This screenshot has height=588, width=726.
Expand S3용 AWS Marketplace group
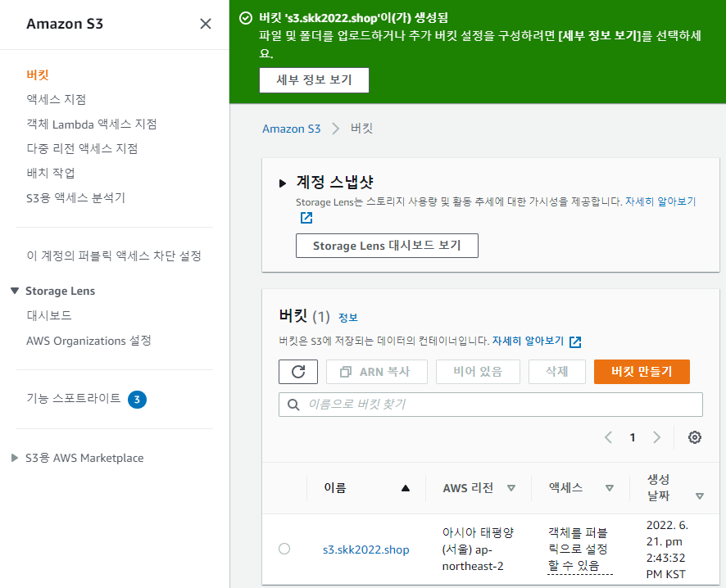pos(15,458)
